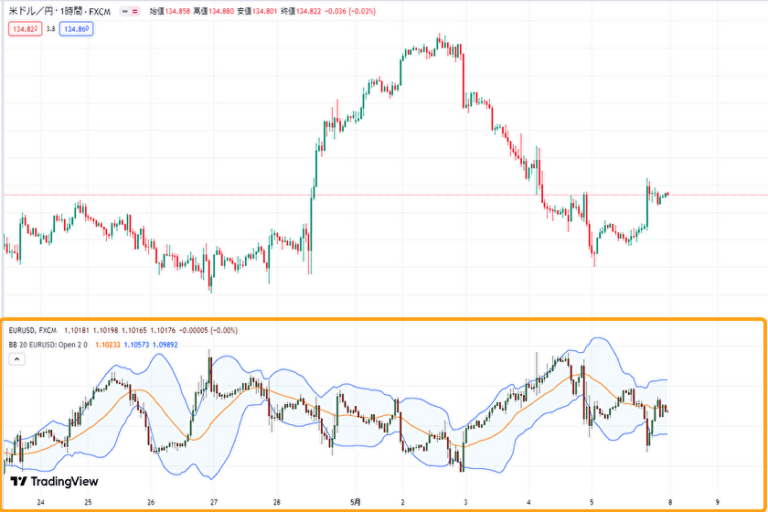Image resolution: width=768 pixels, height=512 pixels.
Task: Click date 27 on the time axis
Action: point(214,502)
